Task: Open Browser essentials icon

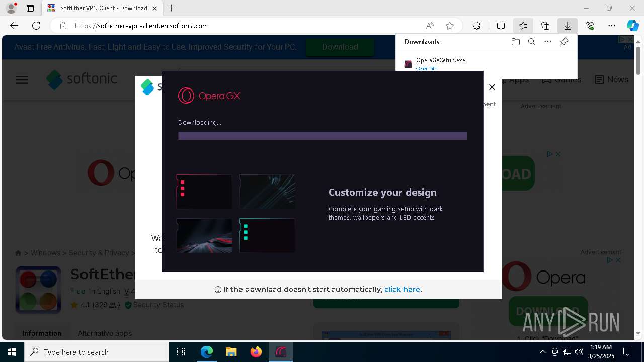Action: (x=590, y=26)
